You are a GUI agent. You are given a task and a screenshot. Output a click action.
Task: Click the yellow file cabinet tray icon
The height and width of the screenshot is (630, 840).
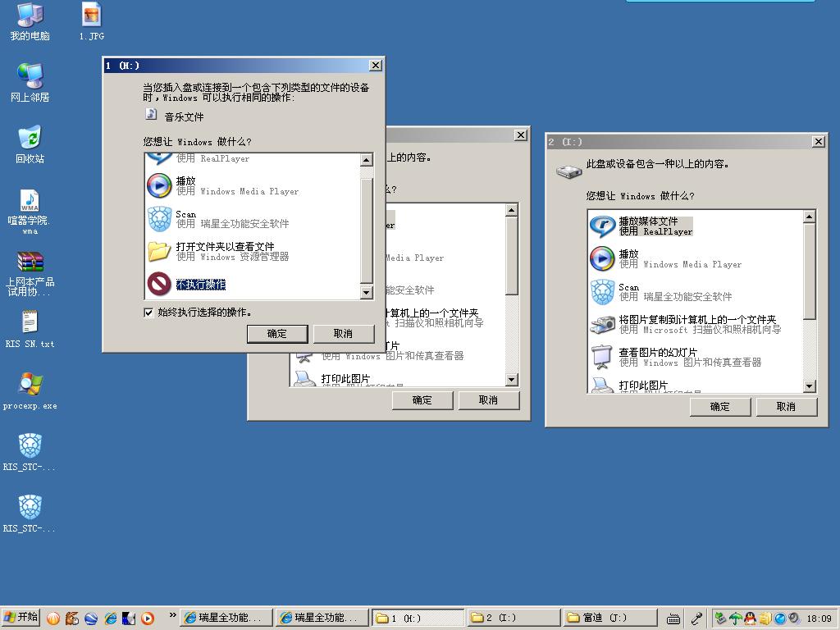[x=765, y=619]
